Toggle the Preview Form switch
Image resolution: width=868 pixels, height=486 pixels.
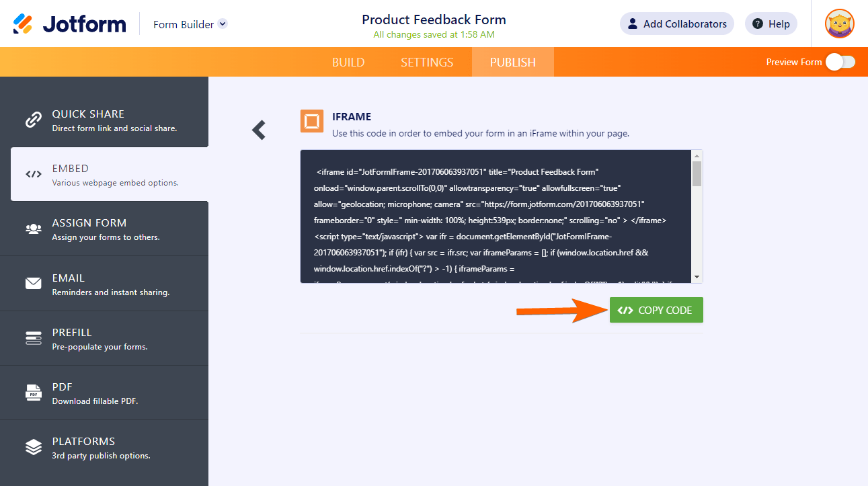(840, 62)
